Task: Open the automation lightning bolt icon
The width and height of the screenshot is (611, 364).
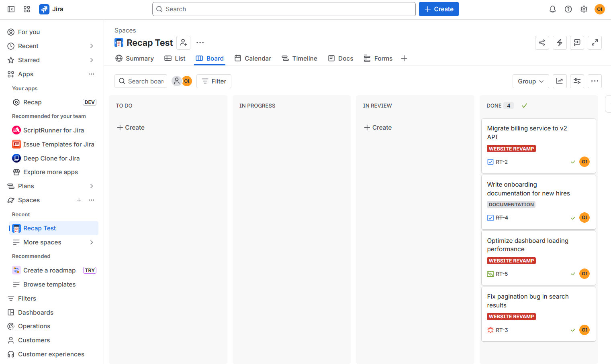Action: (x=560, y=43)
